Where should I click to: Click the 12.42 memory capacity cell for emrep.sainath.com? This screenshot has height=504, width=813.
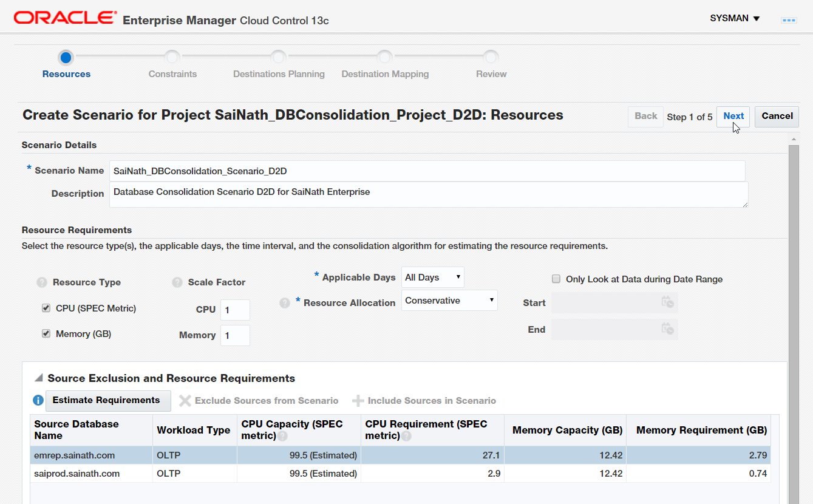(x=565, y=455)
